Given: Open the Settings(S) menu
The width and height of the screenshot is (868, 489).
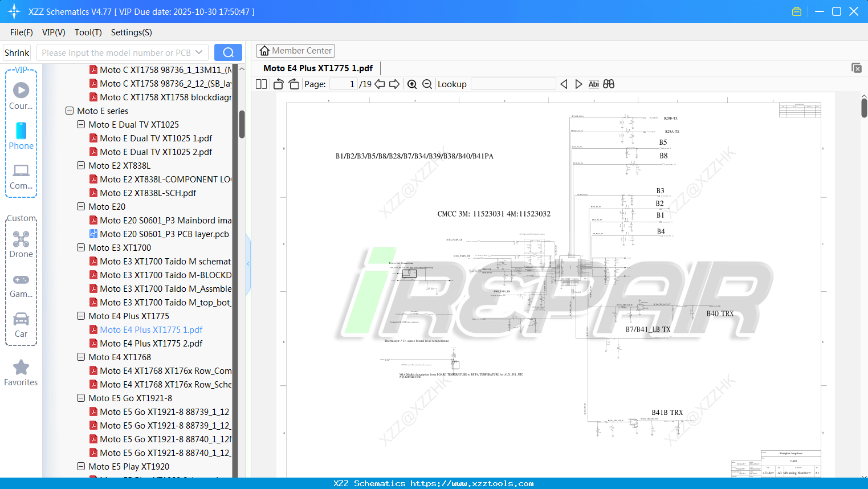Looking at the screenshot, I should tap(132, 32).
